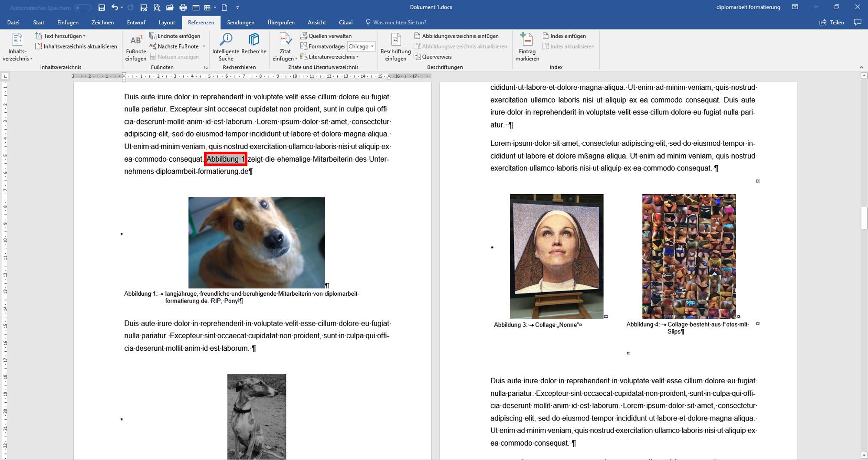Toggle Automatisches Speichern switch
The height and width of the screenshot is (460, 868).
pos(82,8)
